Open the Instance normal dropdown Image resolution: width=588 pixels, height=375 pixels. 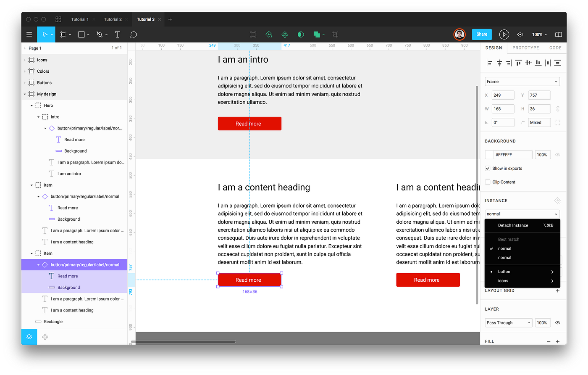(x=522, y=214)
